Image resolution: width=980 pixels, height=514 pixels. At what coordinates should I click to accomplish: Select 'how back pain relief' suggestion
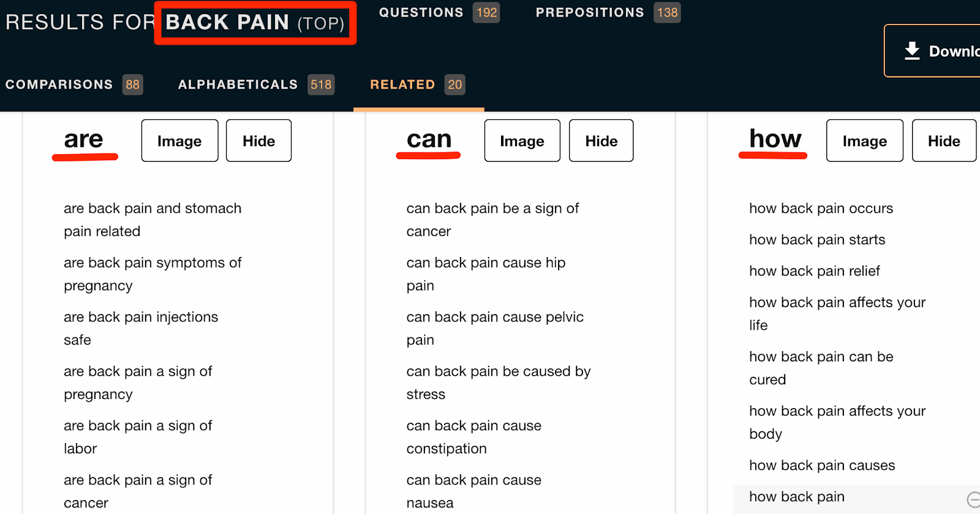[814, 271]
